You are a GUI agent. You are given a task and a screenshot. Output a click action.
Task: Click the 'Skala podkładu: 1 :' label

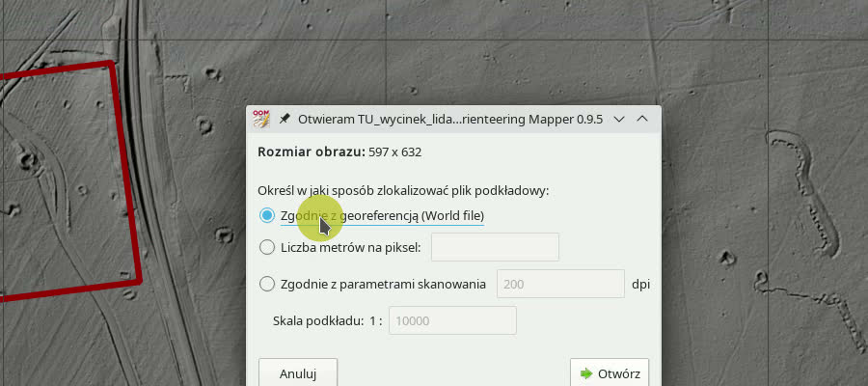(328, 320)
